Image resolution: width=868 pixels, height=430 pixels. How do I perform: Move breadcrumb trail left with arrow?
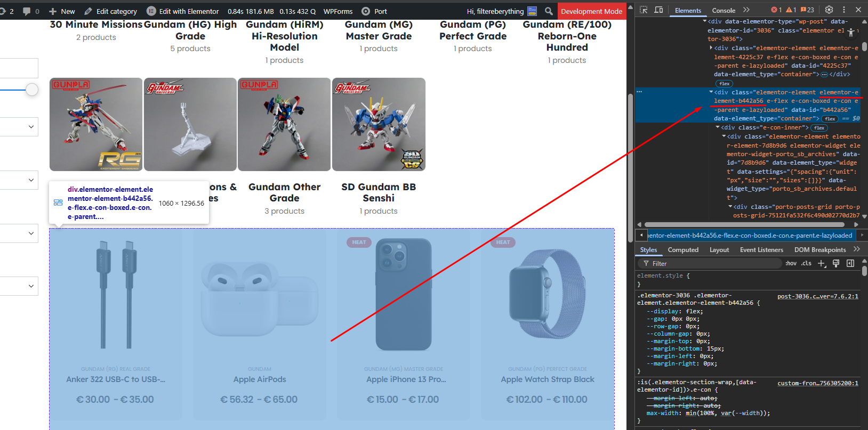(641, 235)
